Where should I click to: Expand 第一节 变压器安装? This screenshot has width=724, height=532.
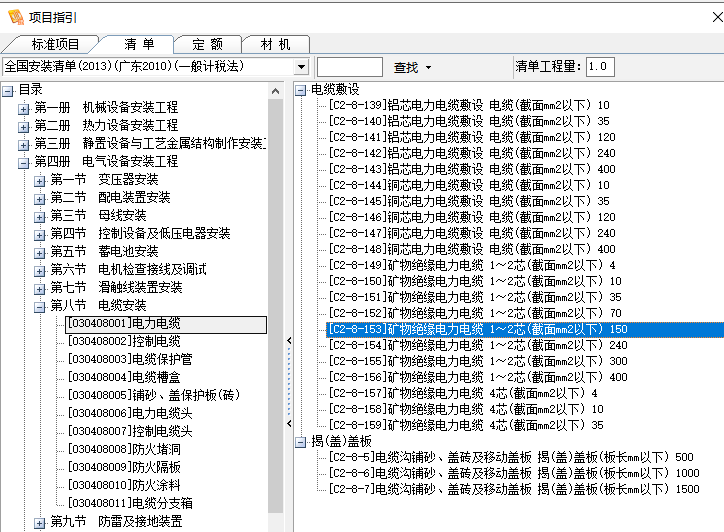pyautogui.click(x=40, y=181)
